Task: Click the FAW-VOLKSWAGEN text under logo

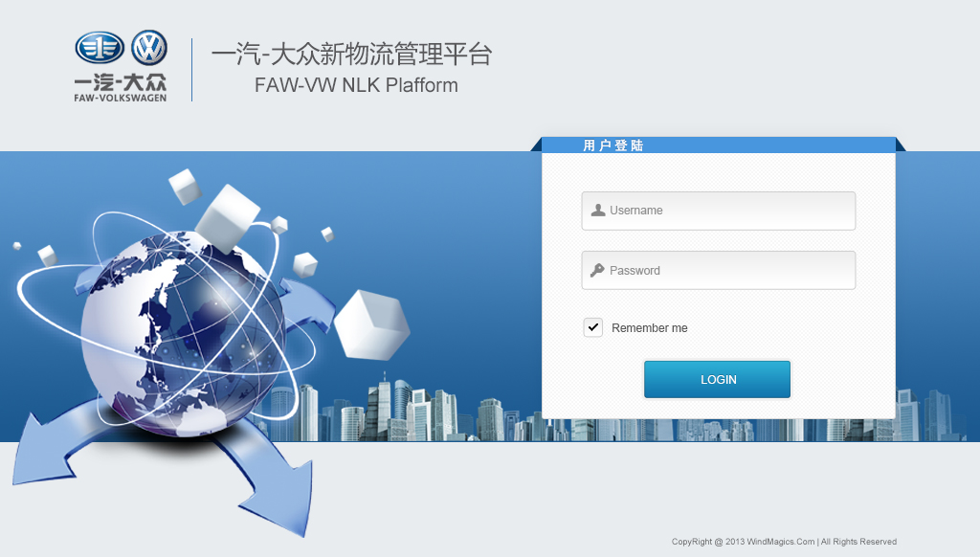Action: pyautogui.click(x=120, y=98)
